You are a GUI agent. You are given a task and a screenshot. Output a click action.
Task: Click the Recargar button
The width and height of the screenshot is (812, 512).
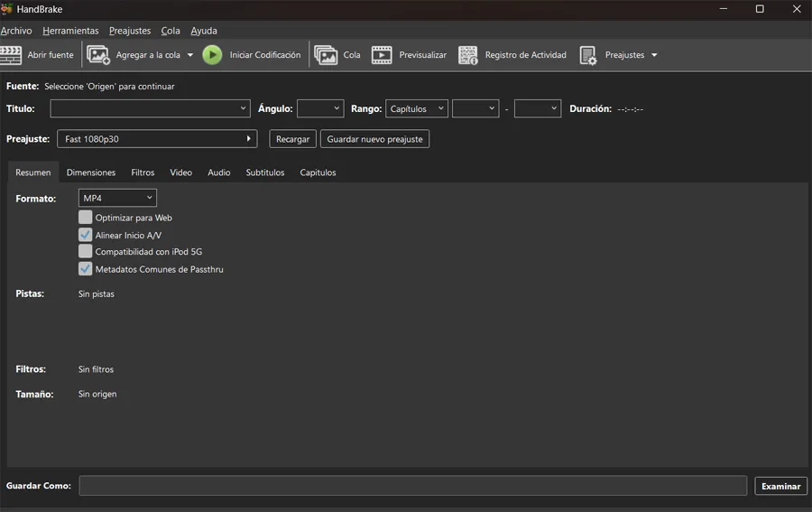pyautogui.click(x=292, y=139)
